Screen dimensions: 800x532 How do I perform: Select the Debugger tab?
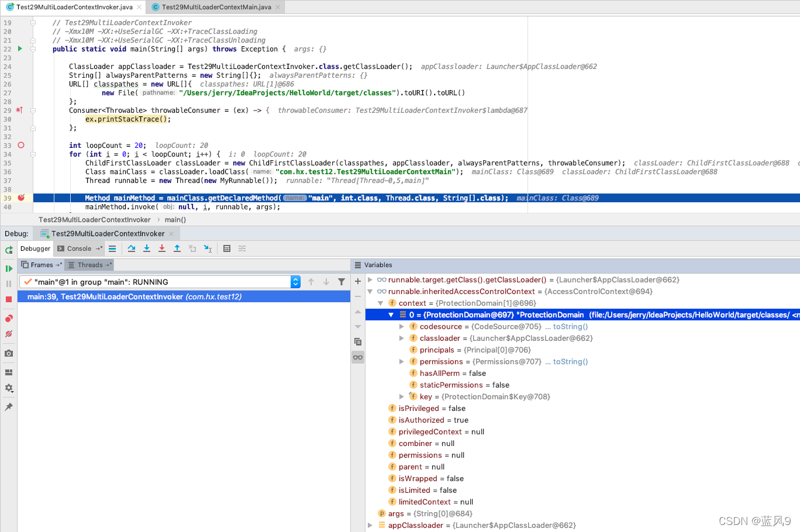point(35,248)
